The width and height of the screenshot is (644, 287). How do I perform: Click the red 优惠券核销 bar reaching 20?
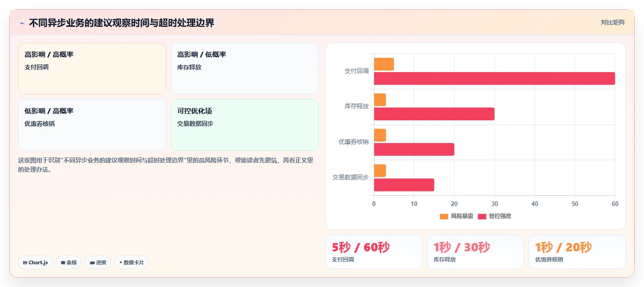414,150
